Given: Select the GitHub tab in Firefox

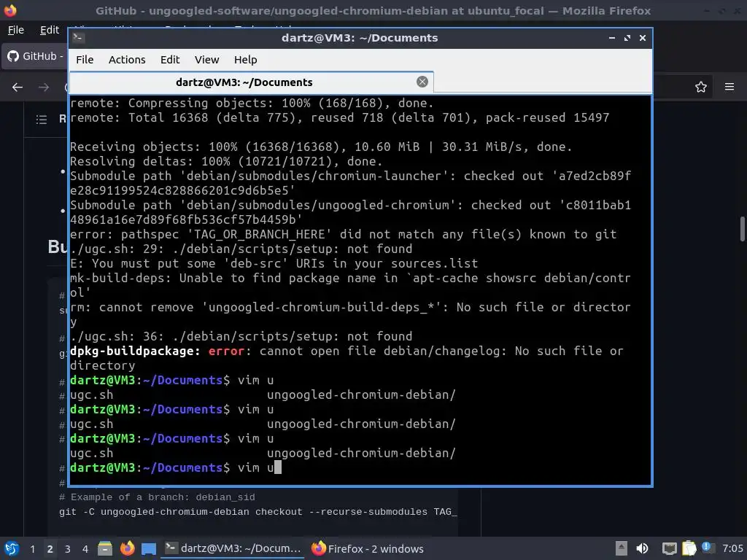Looking at the screenshot, I should tap(35, 56).
